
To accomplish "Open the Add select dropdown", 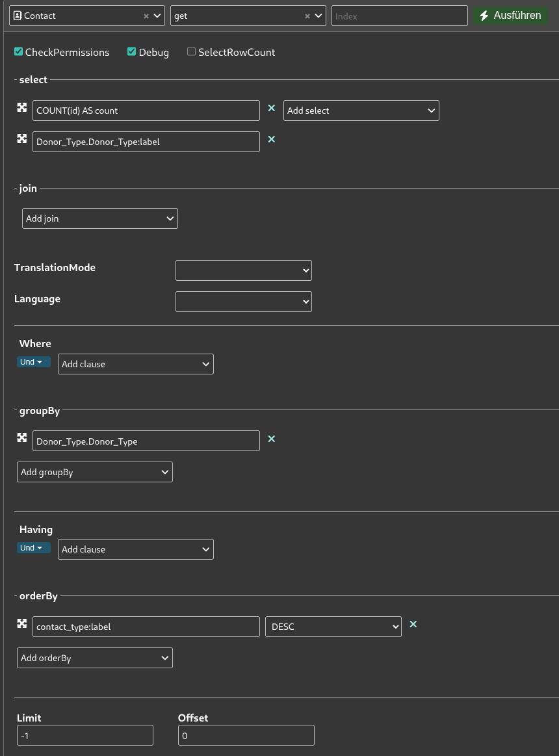I will (x=361, y=110).
